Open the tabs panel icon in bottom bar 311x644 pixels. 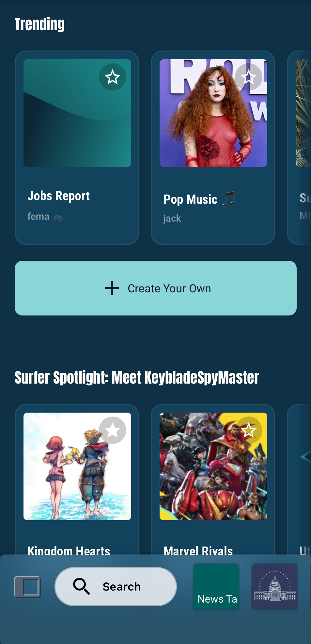(27, 587)
